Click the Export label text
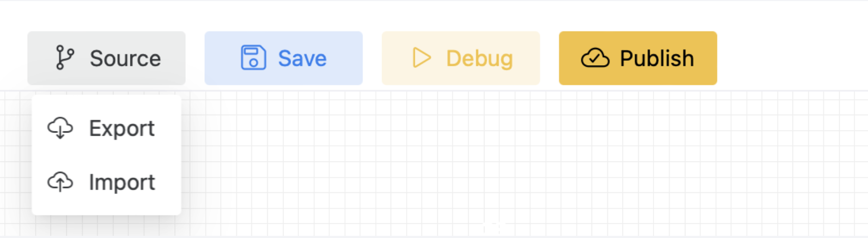 coord(122,129)
